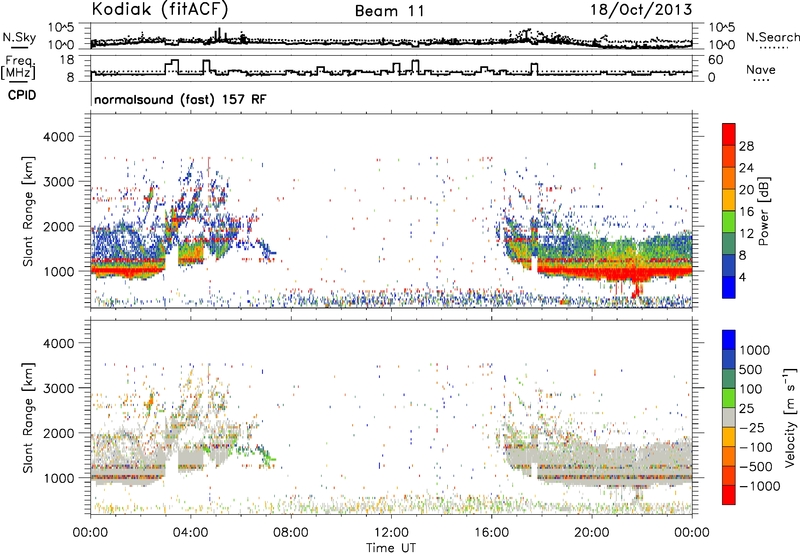This screenshot has width=800, height=554.
Task: Click the 28 tick on Power colorbar
Action: point(746,146)
